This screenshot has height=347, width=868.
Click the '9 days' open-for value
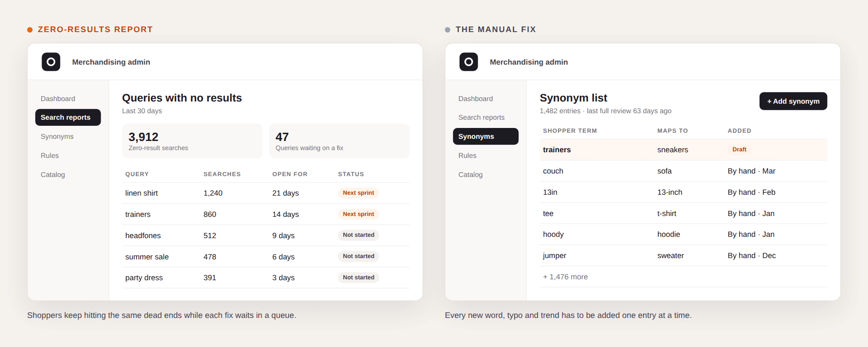(283, 236)
